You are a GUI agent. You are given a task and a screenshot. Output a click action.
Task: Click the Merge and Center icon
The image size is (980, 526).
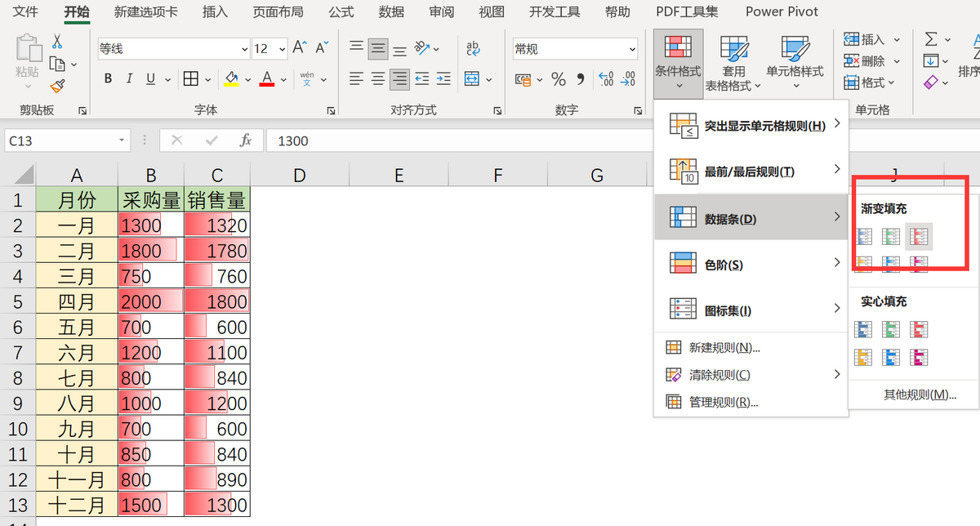click(472, 79)
